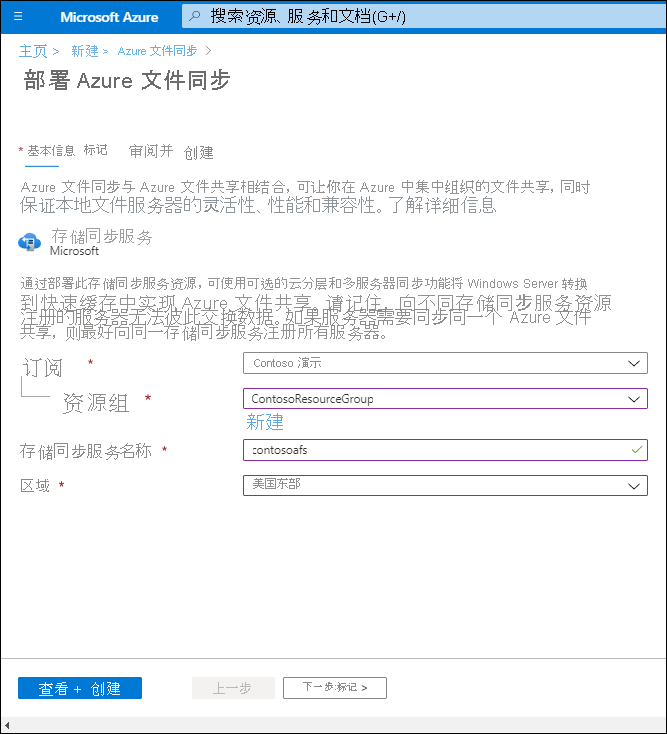Viewport: 667px width, 734px height.
Task: Click the search magnifier icon
Action: click(x=194, y=17)
